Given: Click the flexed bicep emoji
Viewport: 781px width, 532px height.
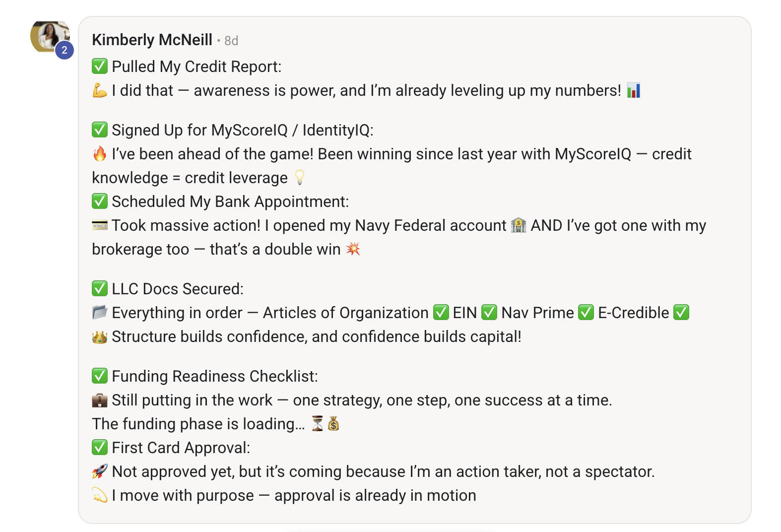Looking at the screenshot, I should [100, 90].
